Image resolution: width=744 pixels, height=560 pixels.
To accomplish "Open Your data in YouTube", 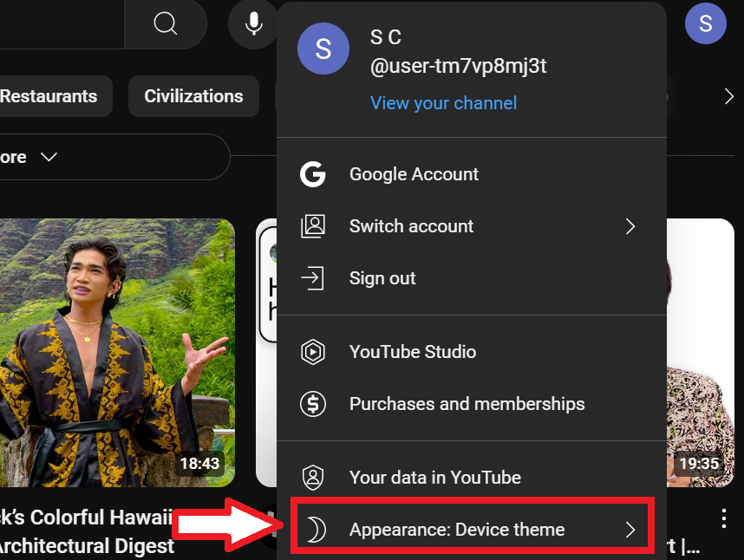I will click(x=472, y=478).
